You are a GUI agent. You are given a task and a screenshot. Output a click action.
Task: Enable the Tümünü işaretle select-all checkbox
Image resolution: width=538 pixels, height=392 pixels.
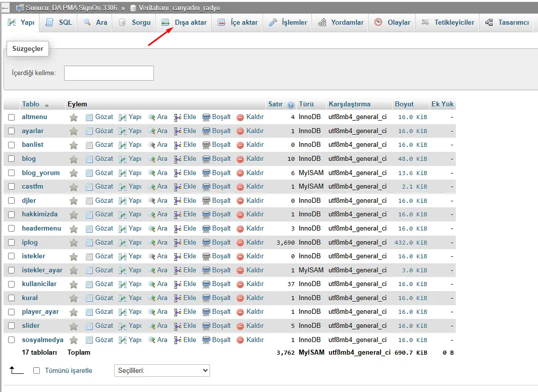coord(35,370)
